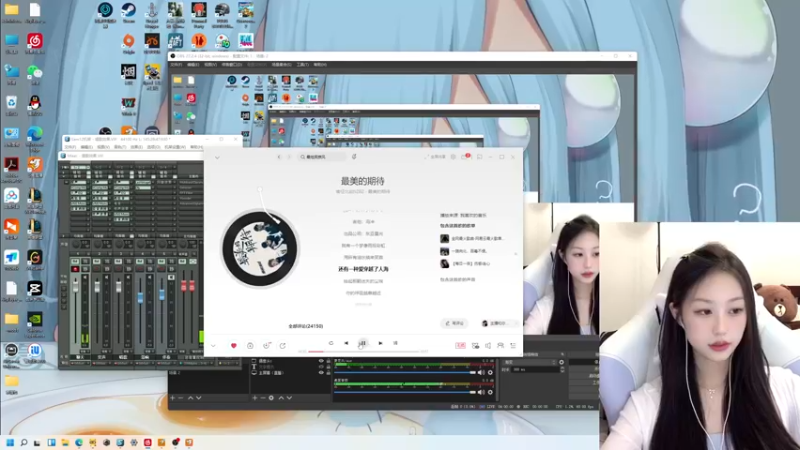The height and width of the screenshot is (450, 800).
Task: Open taskbar search icon
Action: click(23, 442)
